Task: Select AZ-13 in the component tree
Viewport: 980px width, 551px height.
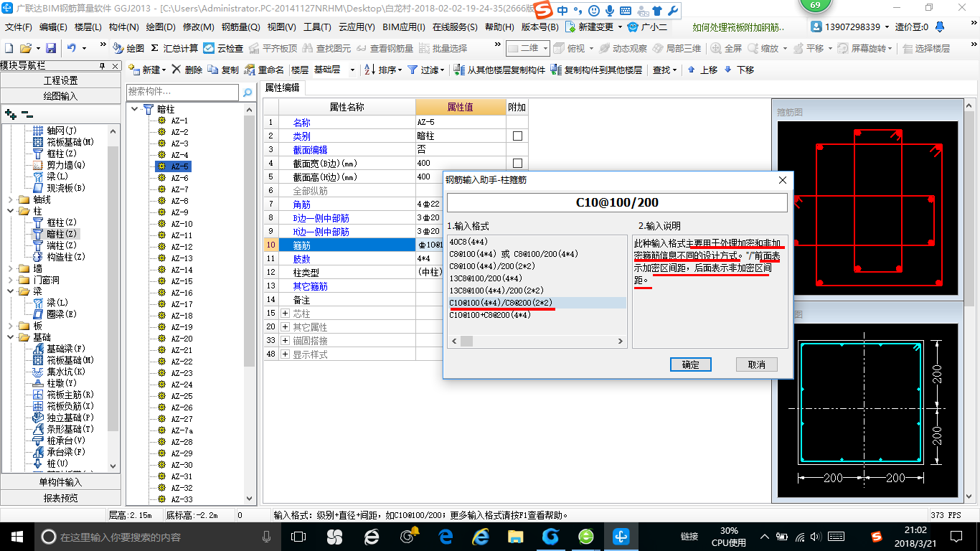Action: pyautogui.click(x=182, y=258)
